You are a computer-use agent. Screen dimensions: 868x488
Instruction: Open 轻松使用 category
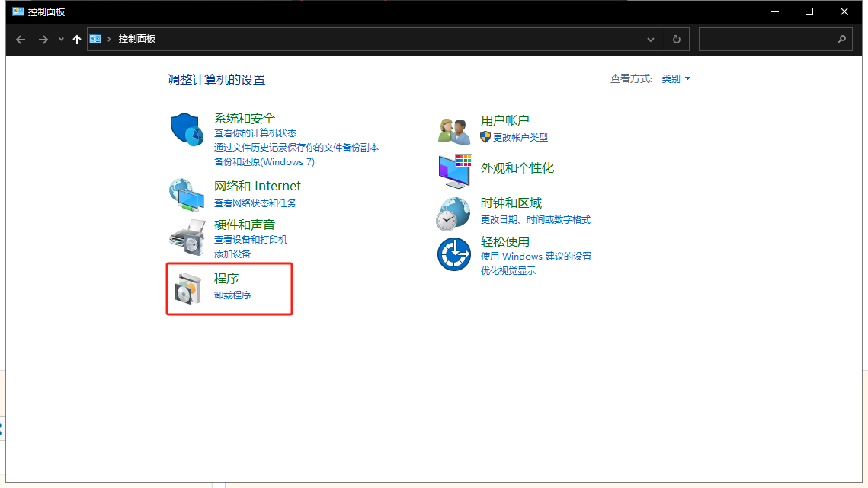pyautogui.click(x=504, y=242)
